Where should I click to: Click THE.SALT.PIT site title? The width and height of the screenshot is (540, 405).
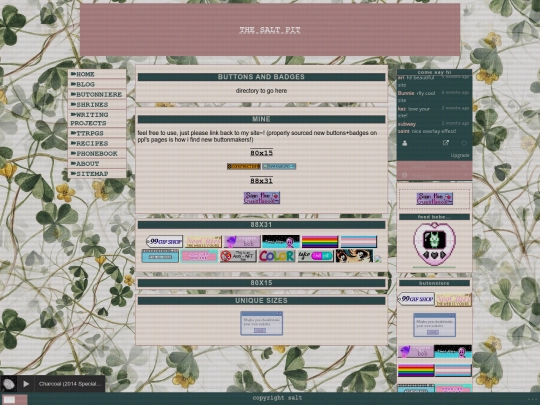coord(270,30)
